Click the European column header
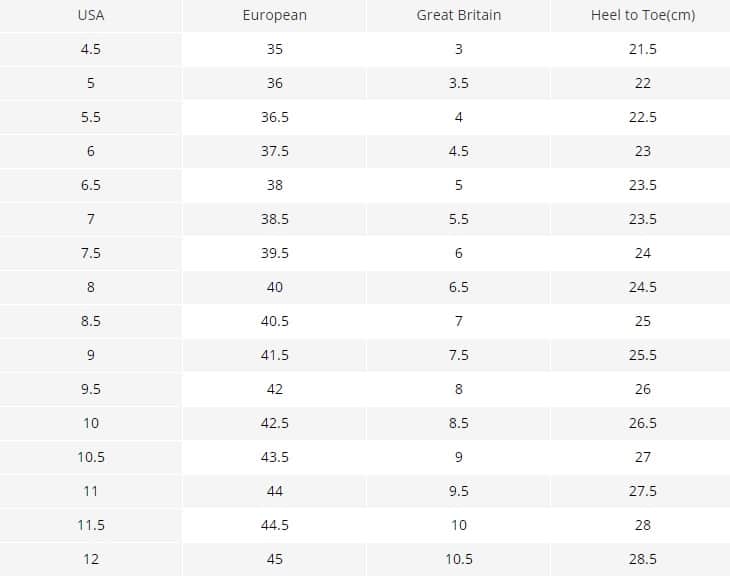Viewport: 730px width, 577px height. (x=275, y=15)
